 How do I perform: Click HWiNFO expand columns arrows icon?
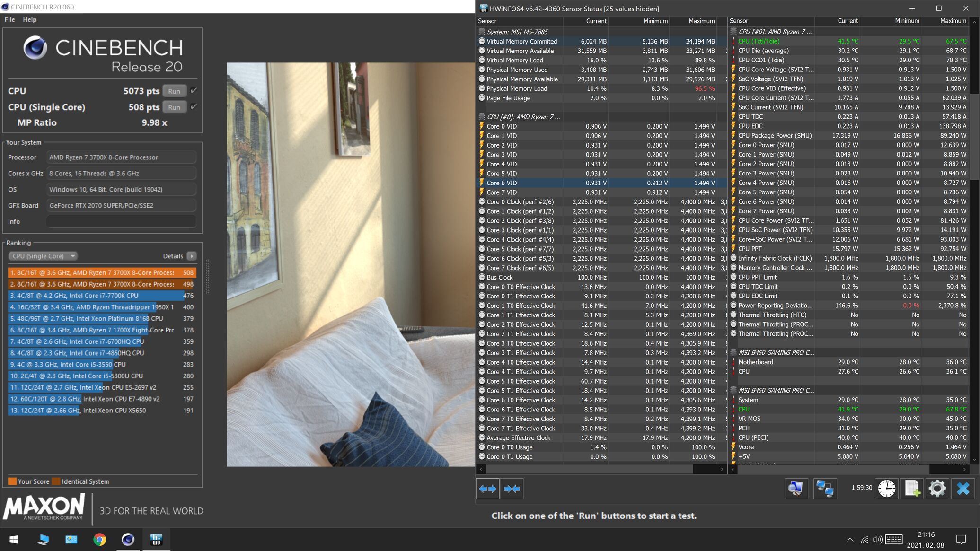[x=487, y=489]
